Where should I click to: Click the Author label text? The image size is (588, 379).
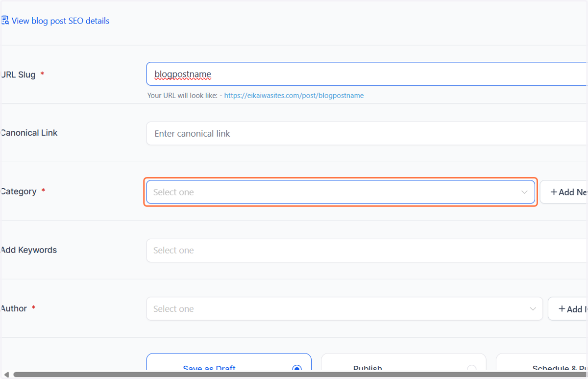click(14, 308)
